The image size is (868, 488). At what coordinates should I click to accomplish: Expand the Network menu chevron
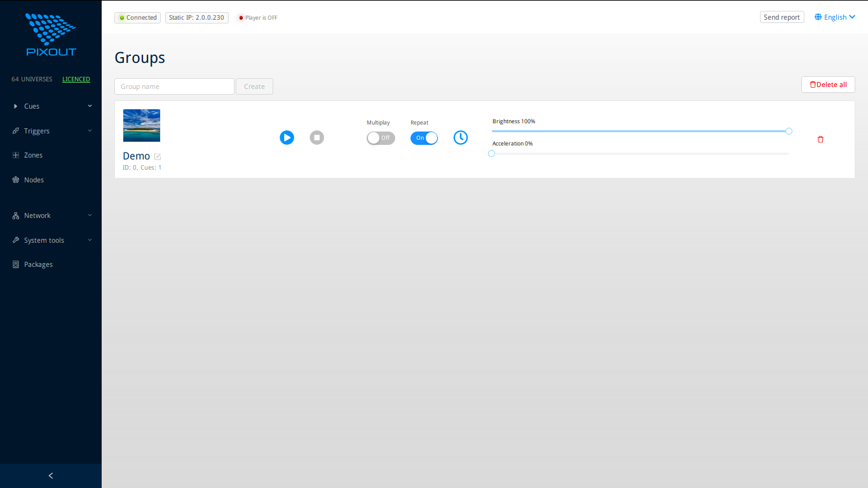tap(90, 215)
